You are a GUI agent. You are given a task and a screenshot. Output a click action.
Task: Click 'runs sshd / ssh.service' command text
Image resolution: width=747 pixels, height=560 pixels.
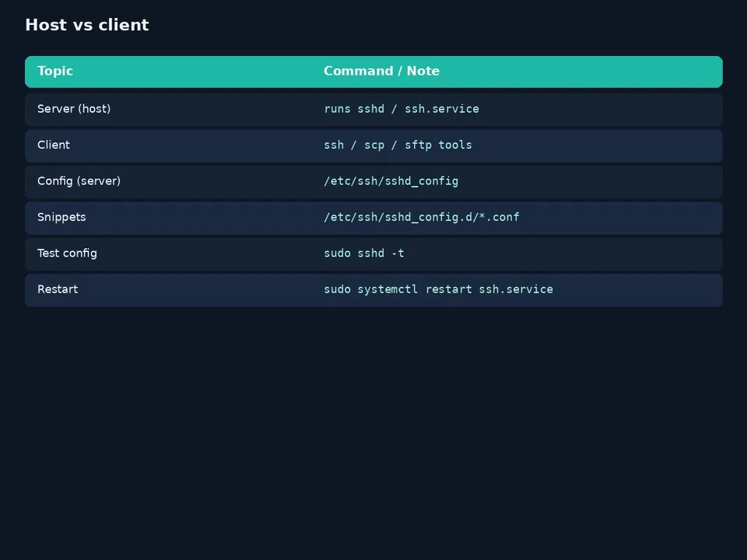(402, 109)
